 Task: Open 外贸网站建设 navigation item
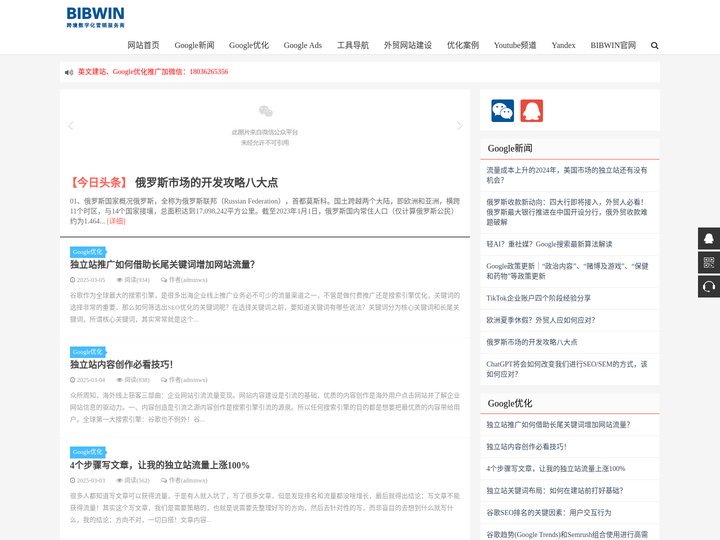pyautogui.click(x=408, y=45)
